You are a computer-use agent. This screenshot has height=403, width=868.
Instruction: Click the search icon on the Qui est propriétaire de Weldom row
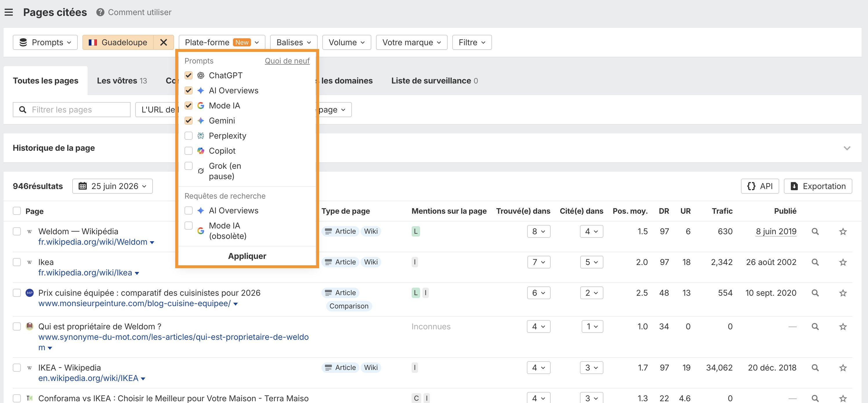[x=815, y=326]
